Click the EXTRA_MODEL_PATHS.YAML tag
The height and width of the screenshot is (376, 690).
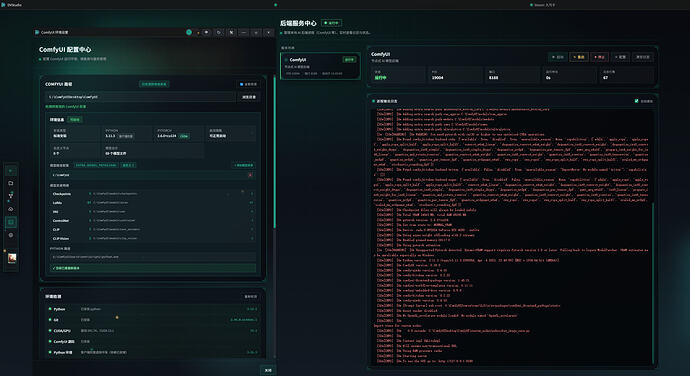click(95, 165)
